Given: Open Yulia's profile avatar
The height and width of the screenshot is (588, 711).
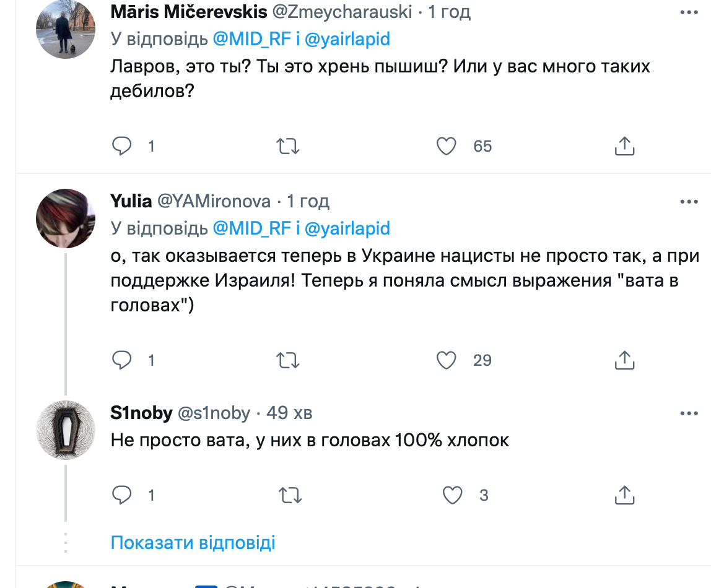Looking at the screenshot, I should [x=66, y=218].
